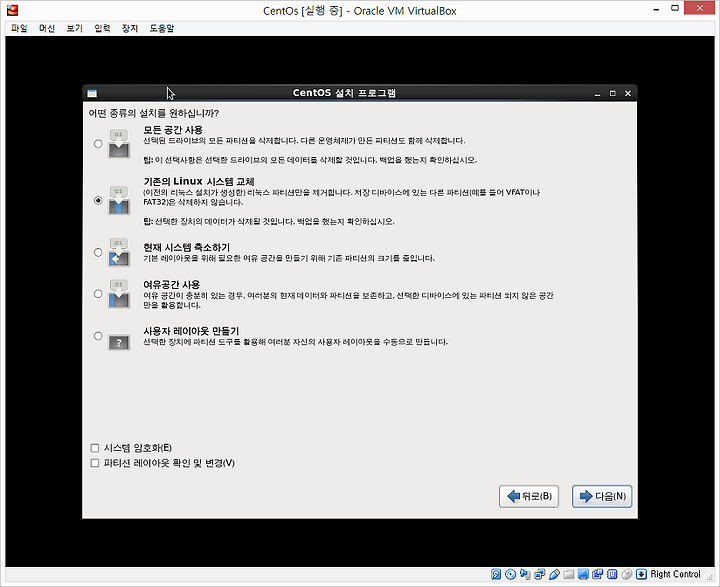Click the 어떤 종류의 설치를 원하십니까? question text
720x587 pixels.
(x=154, y=113)
